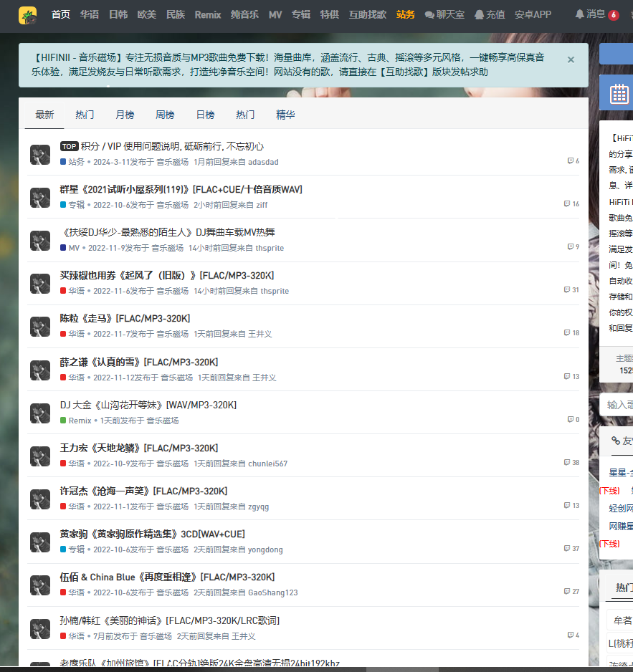Image resolution: width=633 pixels, height=672 pixels.
Task: Open the MV navigation category
Action: 275,14
